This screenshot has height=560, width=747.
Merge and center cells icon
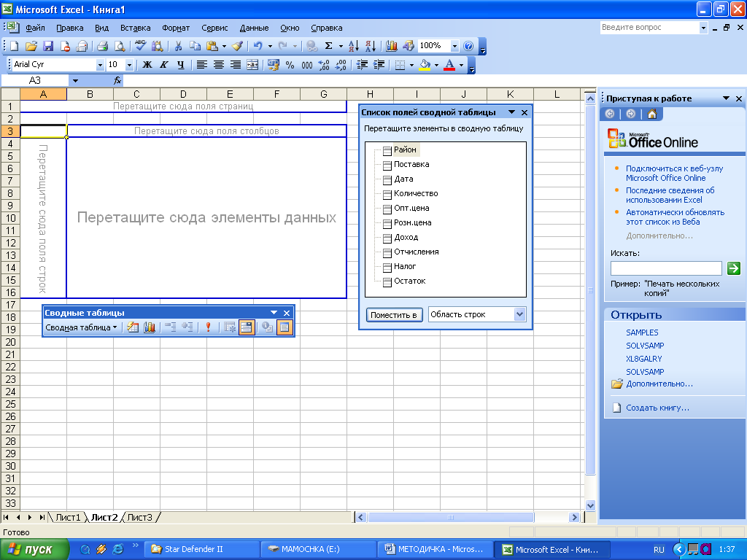pyautogui.click(x=252, y=65)
